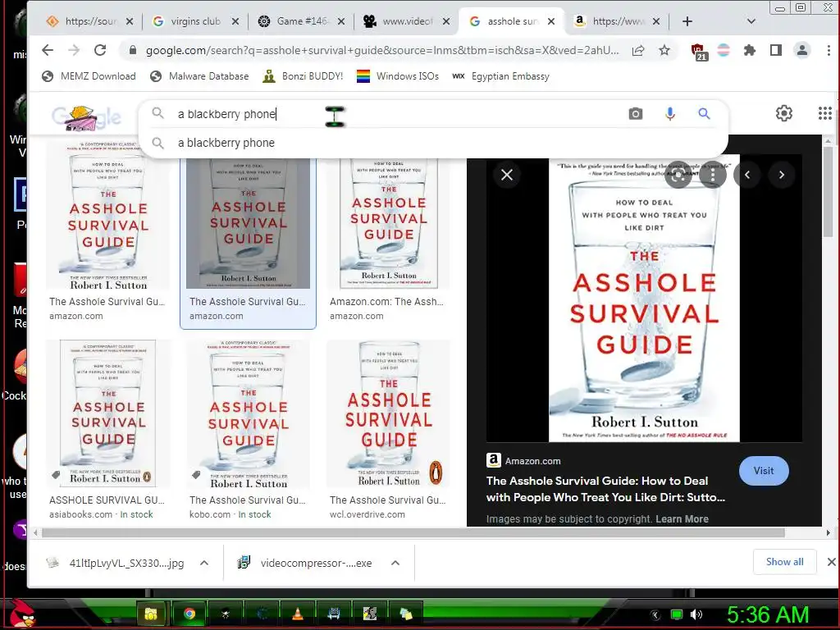The height and width of the screenshot is (630, 840).
Task: Reload the page with the refresh icon
Action: 100,50
